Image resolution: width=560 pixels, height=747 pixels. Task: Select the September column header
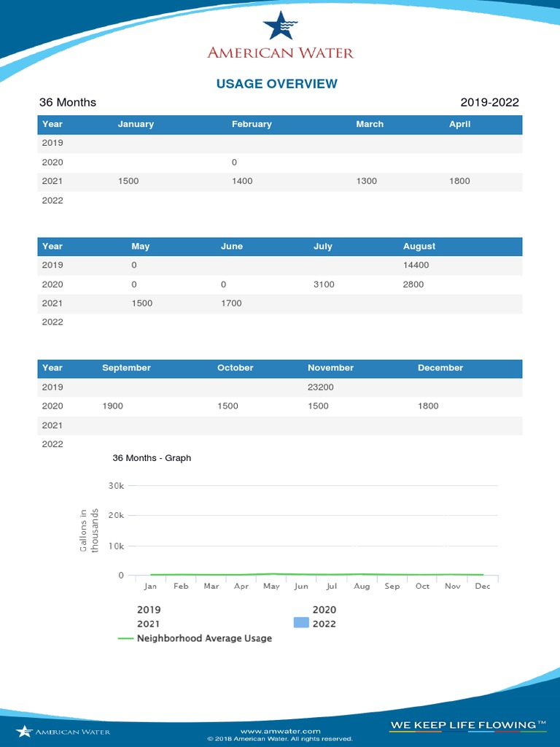[x=126, y=368]
